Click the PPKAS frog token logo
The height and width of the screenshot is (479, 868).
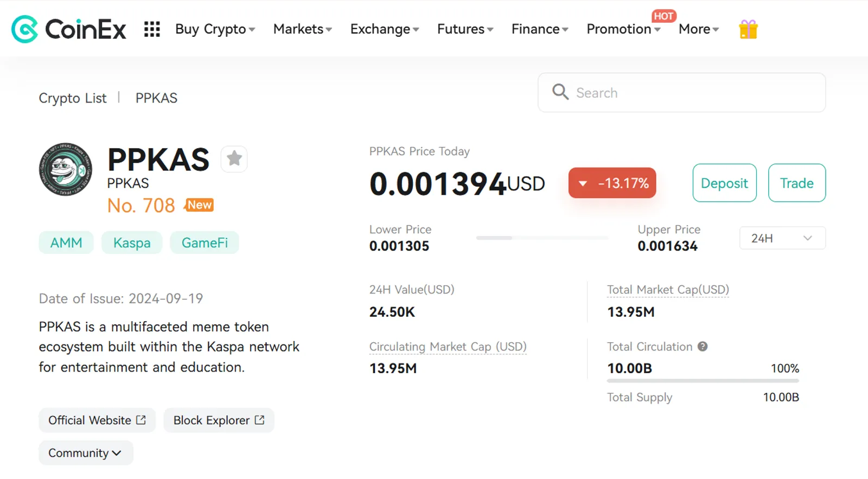pos(65,169)
